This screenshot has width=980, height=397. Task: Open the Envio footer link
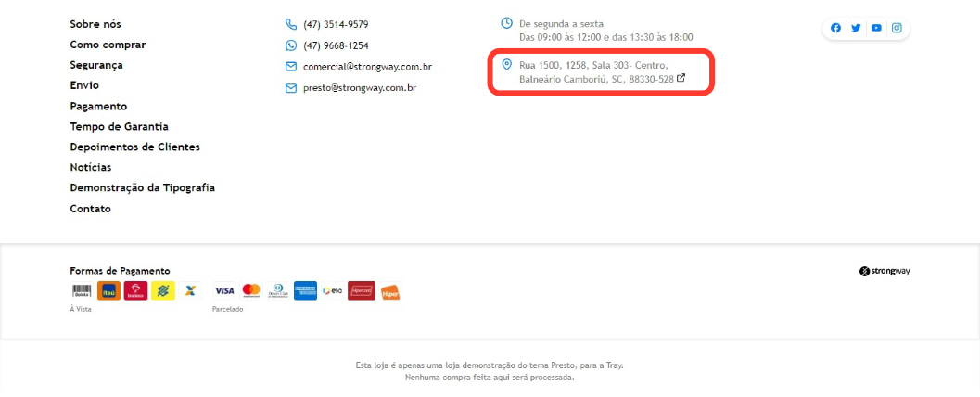(x=84, y=85)
